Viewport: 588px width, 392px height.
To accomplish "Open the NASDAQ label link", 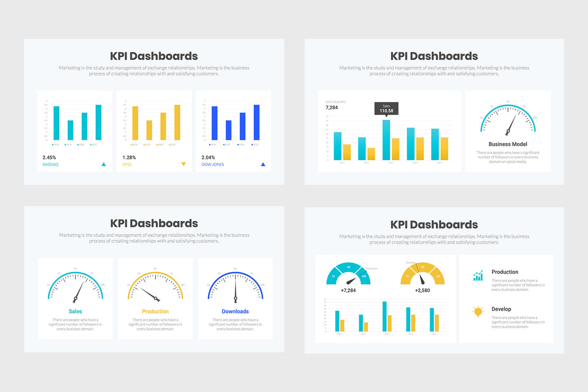I will [50, 165].
